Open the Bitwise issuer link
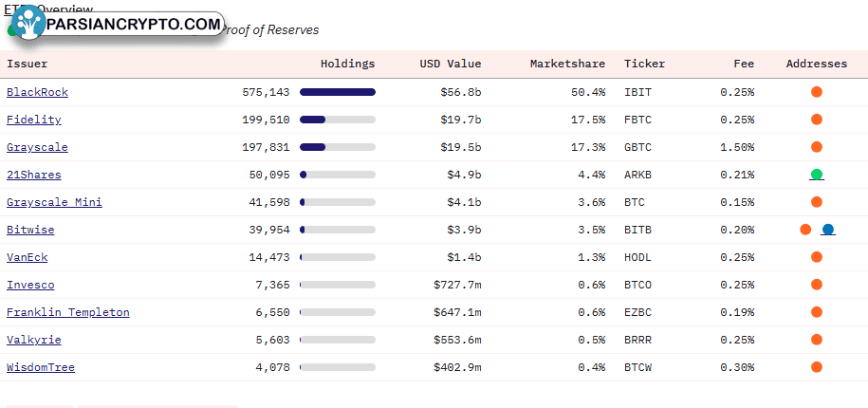The height and width of the screenshot is (408, 868). [x=30, y=230]
